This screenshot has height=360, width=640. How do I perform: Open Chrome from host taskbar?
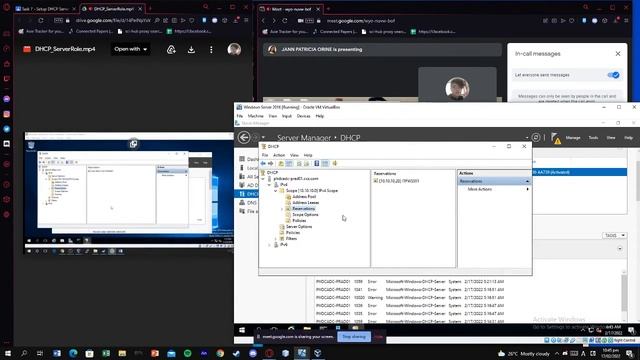(x=220, y=353)
